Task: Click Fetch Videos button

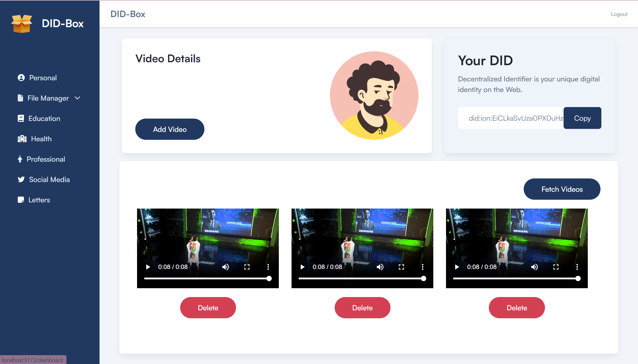Action: [x=562, y=189]
